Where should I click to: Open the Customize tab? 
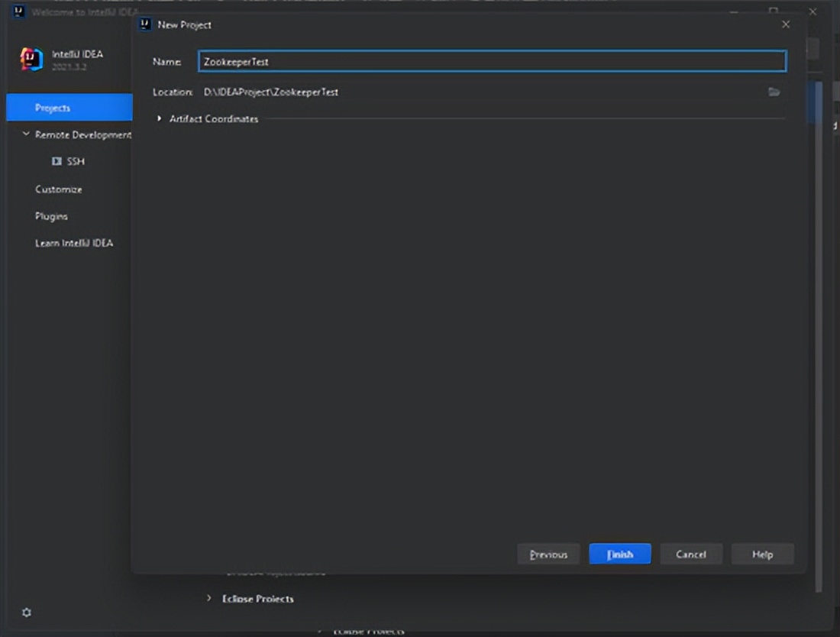[x=59, y=189]
